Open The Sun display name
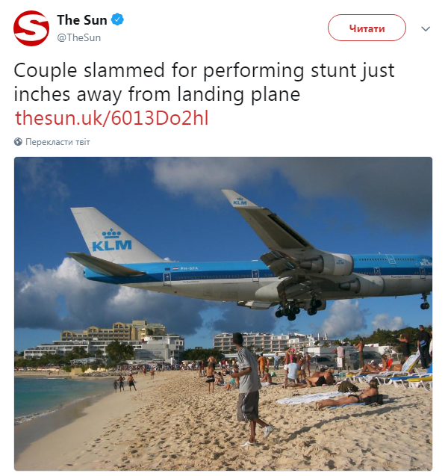 click(x=82, y=20)
